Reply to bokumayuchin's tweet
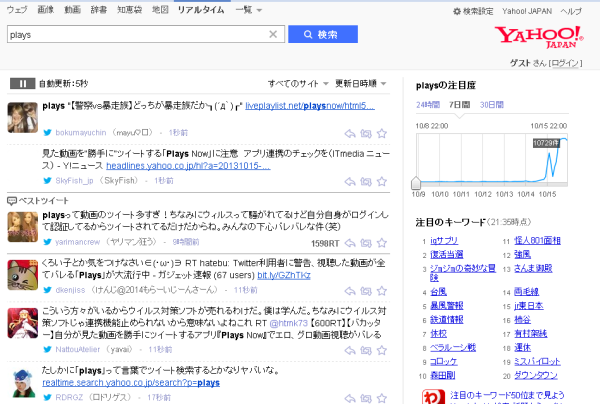Screen dimensions: 600x404 point(350,133)
